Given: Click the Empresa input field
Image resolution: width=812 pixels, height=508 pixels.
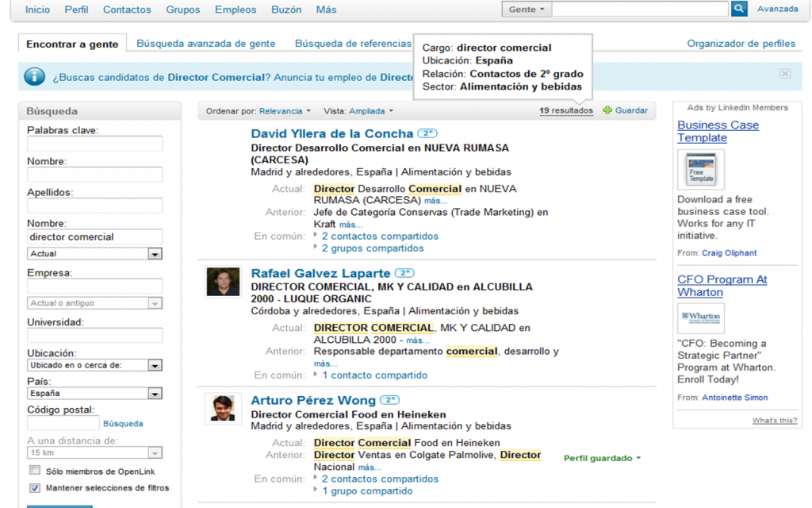Looking at the screenshot, I should 95,286.
